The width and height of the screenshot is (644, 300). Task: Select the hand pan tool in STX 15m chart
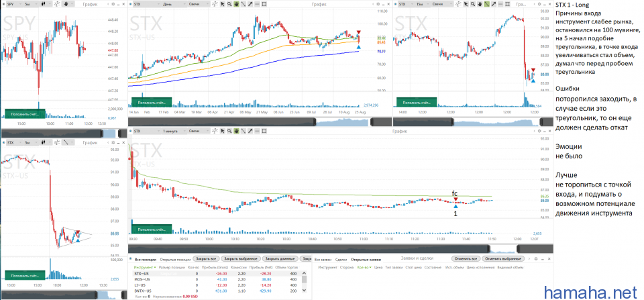click(480, 4)
